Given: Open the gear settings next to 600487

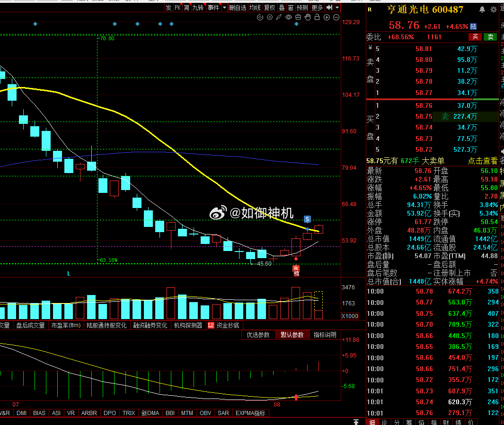Looking at the screenshot, I should [x=494, y=9].
